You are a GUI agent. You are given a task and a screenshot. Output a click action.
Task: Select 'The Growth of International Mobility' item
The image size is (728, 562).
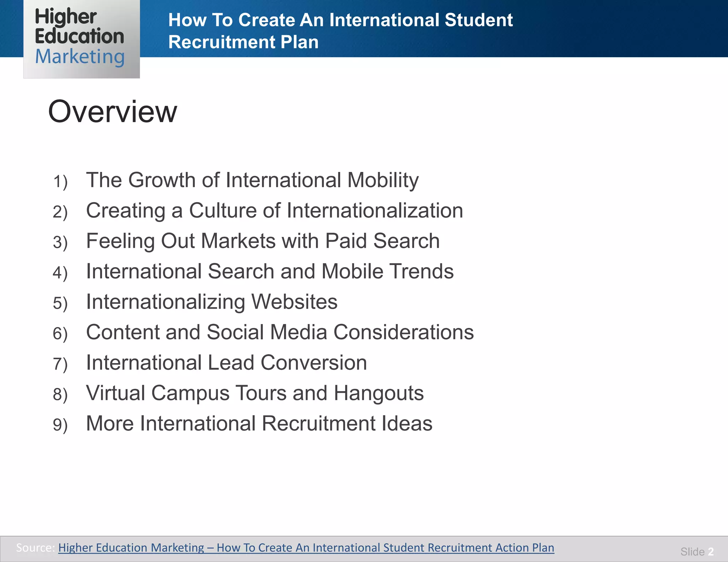pos(252,180)
